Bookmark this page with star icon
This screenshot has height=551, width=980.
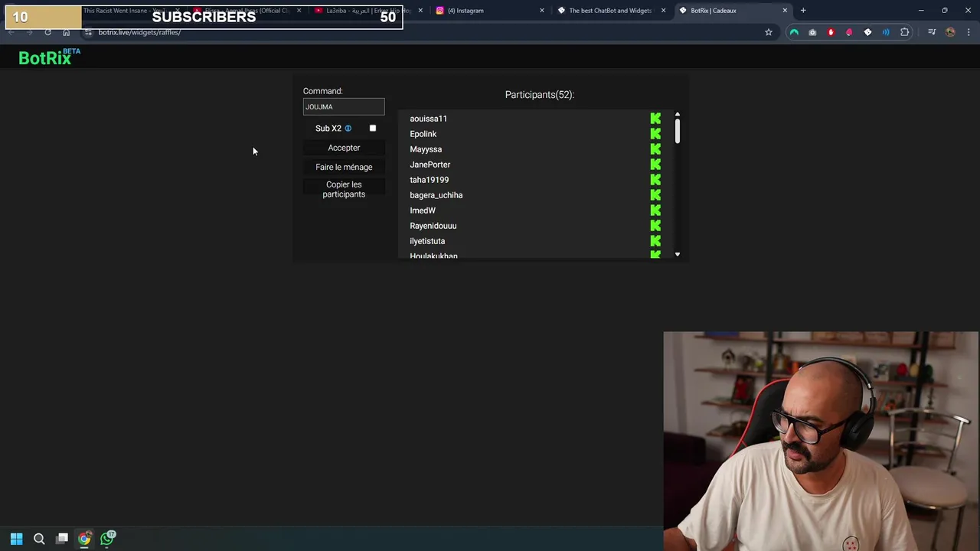[x=769, y=32]
